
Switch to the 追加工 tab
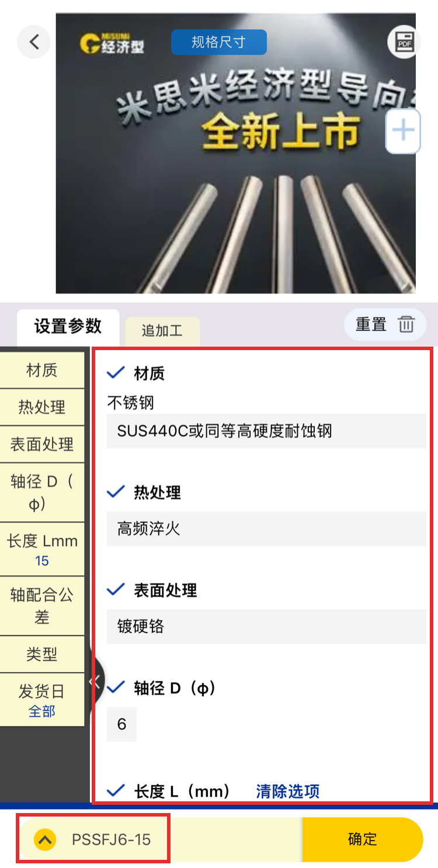coord(162,331)
